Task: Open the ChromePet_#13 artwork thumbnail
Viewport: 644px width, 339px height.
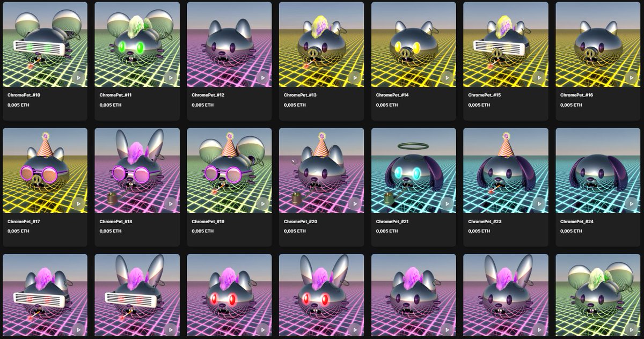Action: point(321,45)
